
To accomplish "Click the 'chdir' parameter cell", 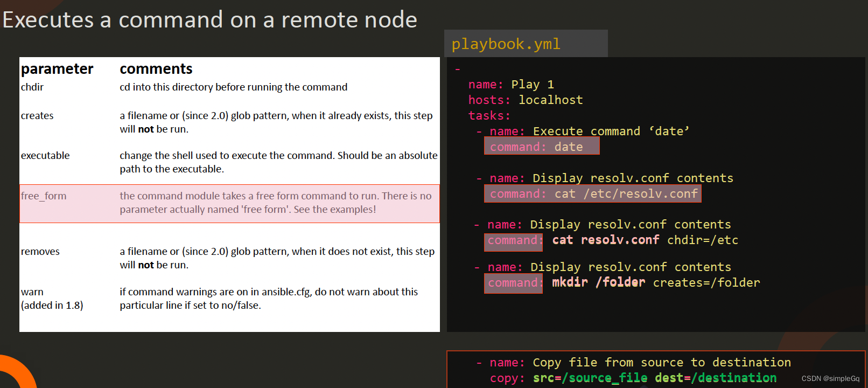I will tap(32, 87).
